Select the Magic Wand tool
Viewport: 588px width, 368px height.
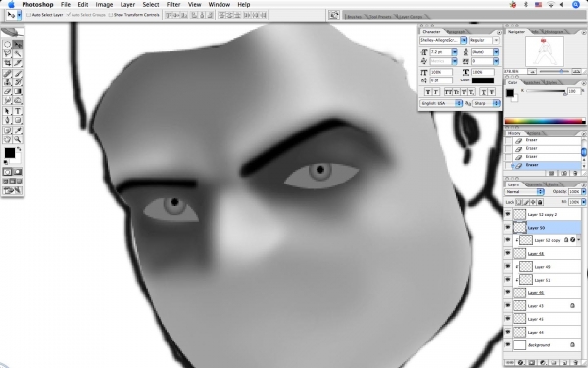[x=18, y=54]
